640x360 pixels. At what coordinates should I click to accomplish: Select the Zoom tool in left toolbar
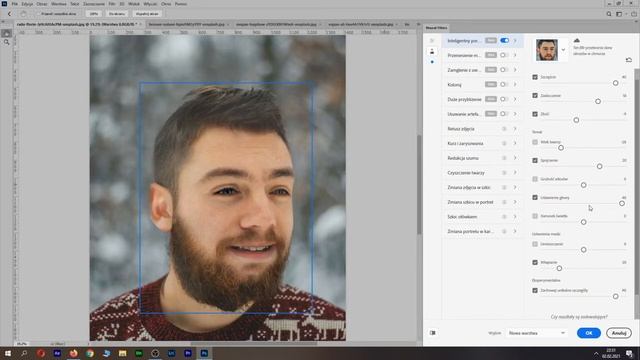7,42
